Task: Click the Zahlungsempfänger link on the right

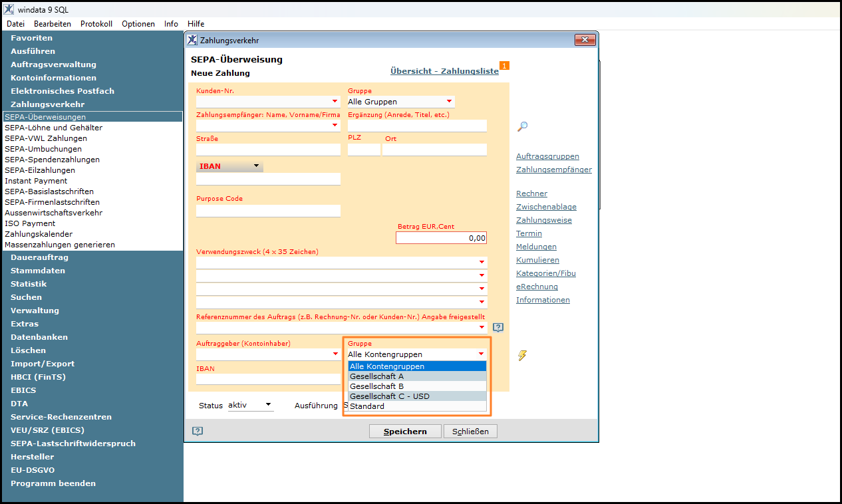Action: pos(554,170)
